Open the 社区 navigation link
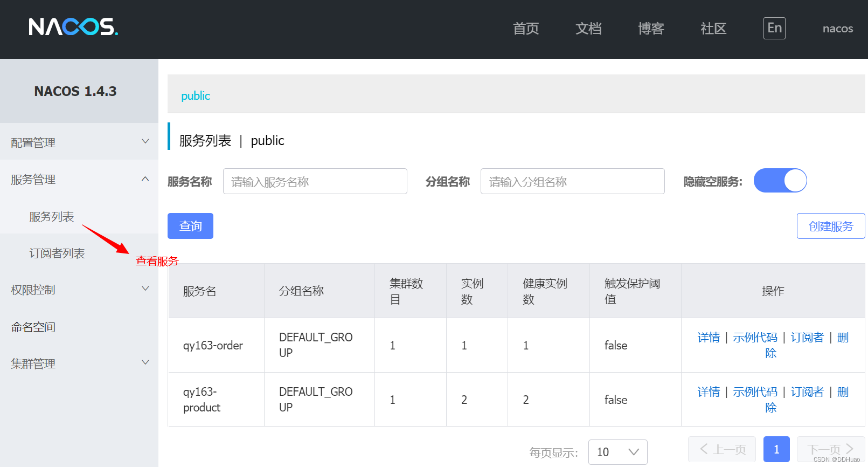This screenshot has height=467, width=868. [x=713, y=29]
